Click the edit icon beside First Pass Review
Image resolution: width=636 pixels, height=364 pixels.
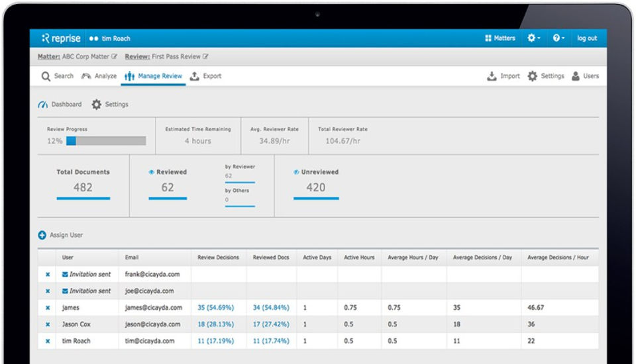pos(205,57)
